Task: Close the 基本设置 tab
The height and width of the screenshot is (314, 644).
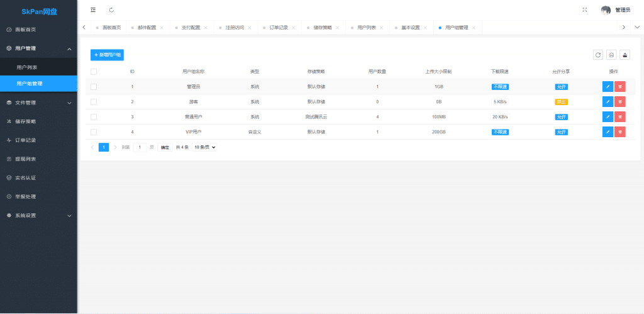Action: pos(425,28)
